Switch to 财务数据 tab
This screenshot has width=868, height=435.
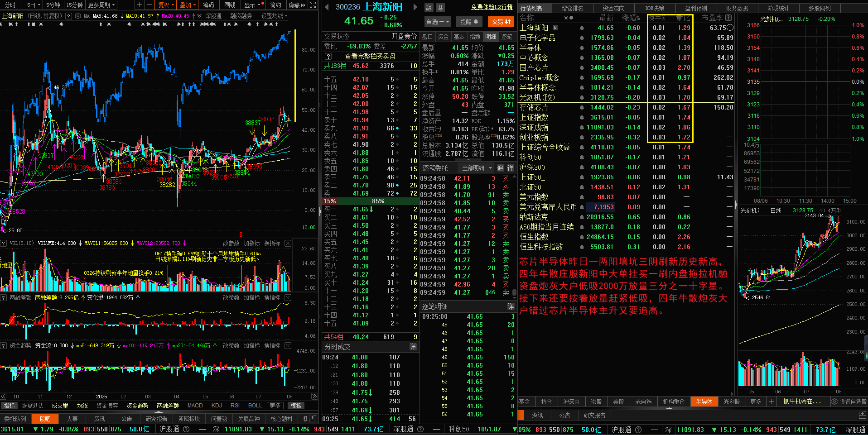(737, 8)
